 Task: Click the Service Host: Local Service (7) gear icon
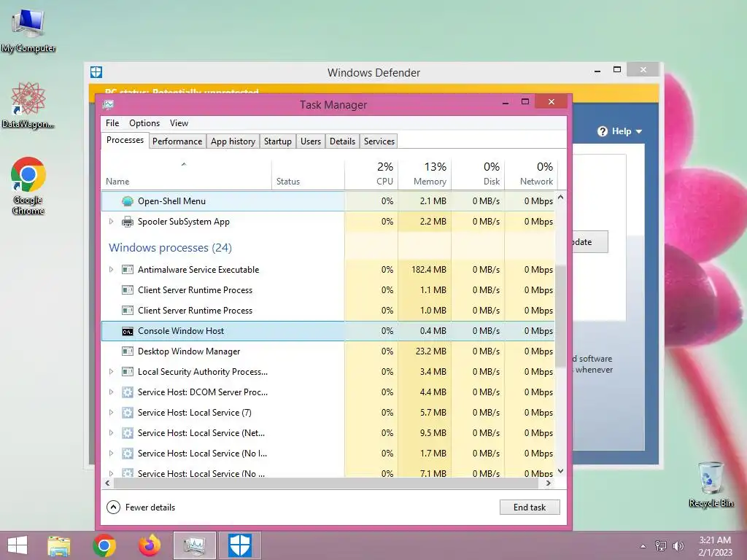[x=127, y=413]
